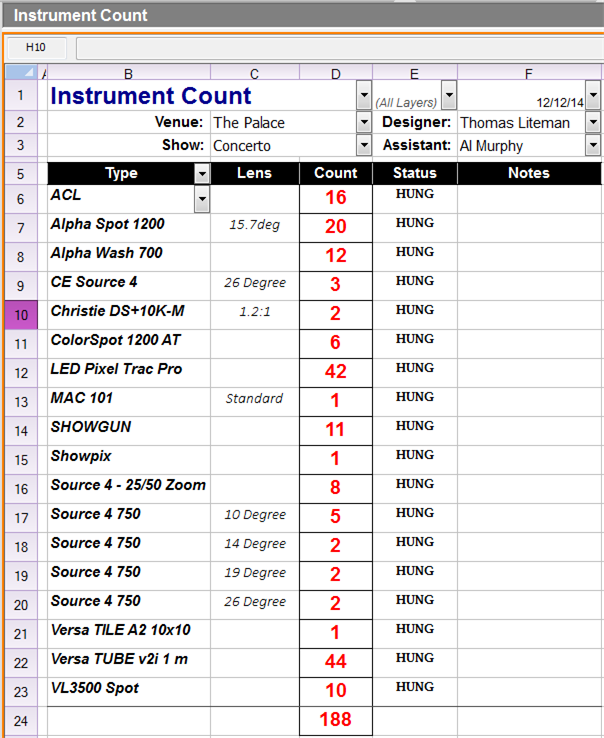Image resolution: width=604 pixels, height=738 pixels.
Task: Expand the Assistant dropdown for Al Murphy
Action: (x=593, y=146)
